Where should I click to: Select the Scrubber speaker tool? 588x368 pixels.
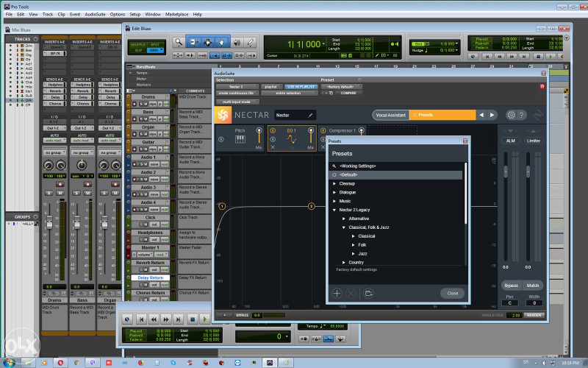pos(237,43)
